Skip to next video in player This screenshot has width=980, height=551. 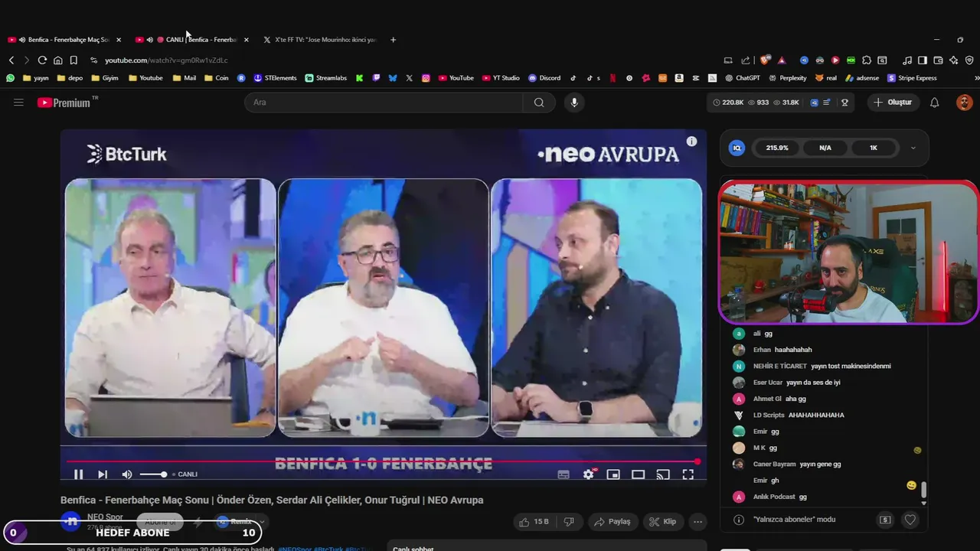click(103, 474)
